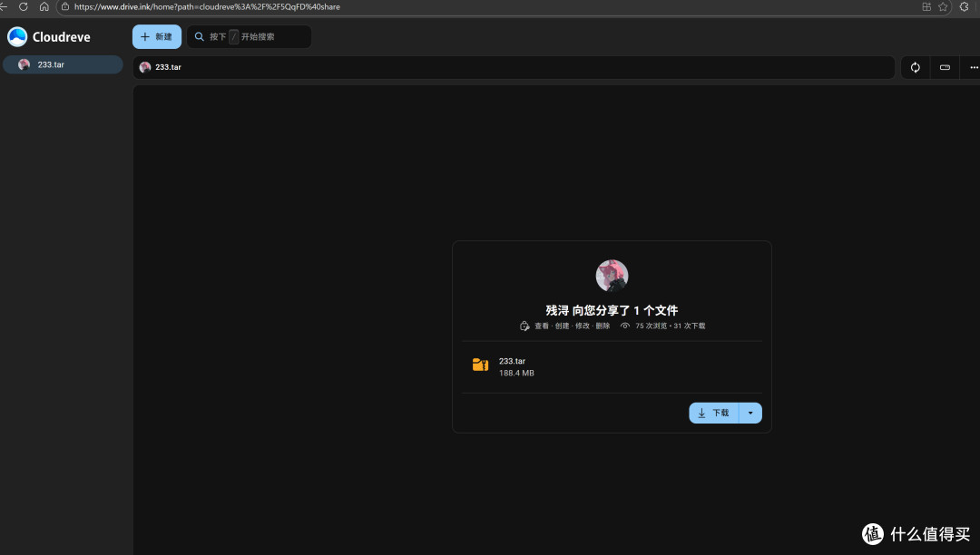Open the browser extensions puzzle icon

(964, 7)
